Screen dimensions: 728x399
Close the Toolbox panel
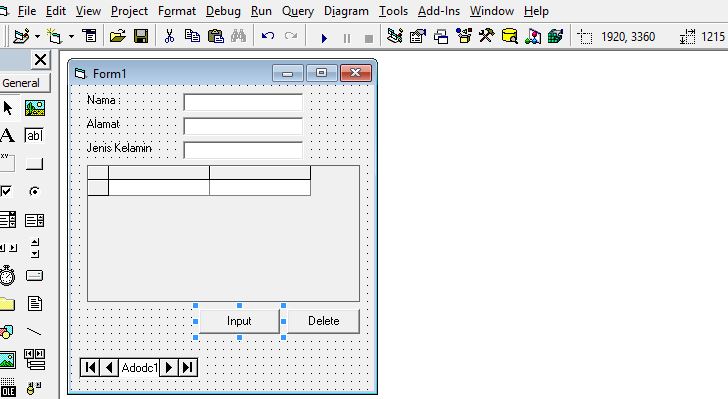[40, 59]
